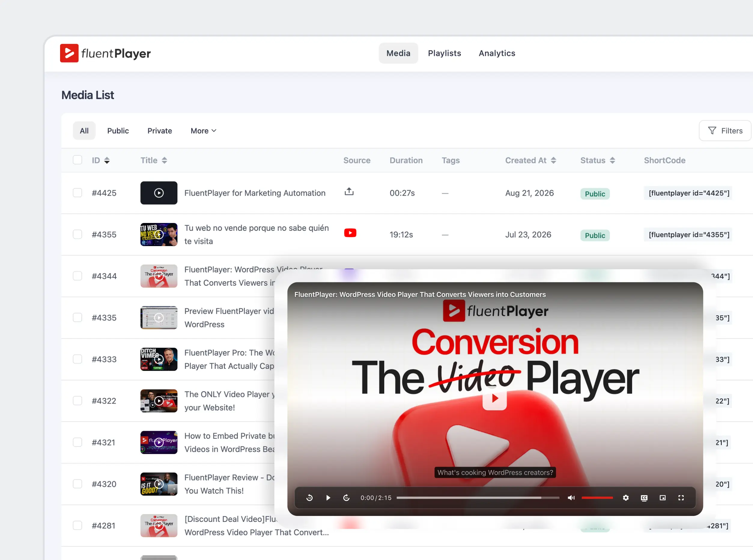This screenshot has height=560, width=753.
Task: Switch to Playlists tab
Action: pos(444,53)
